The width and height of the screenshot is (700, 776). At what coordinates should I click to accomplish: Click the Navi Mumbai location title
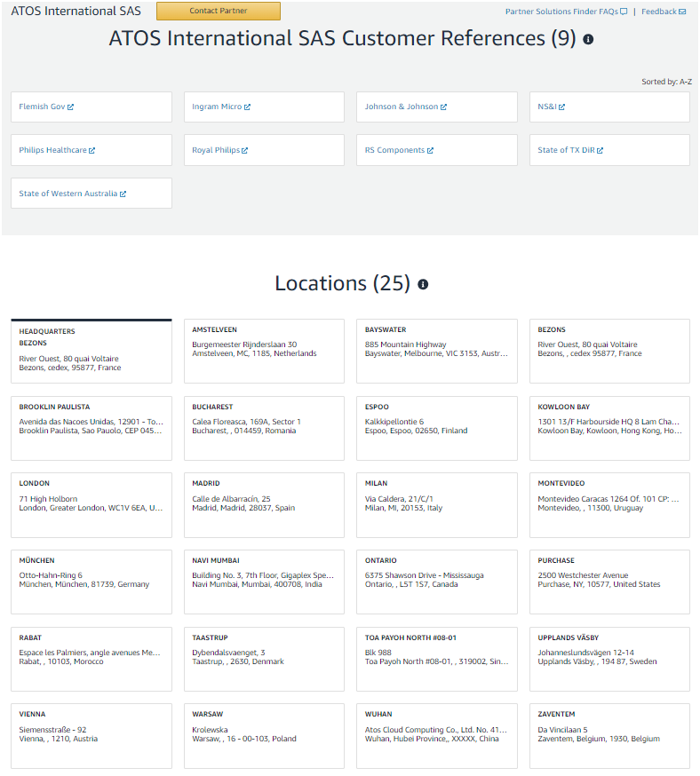216,560
